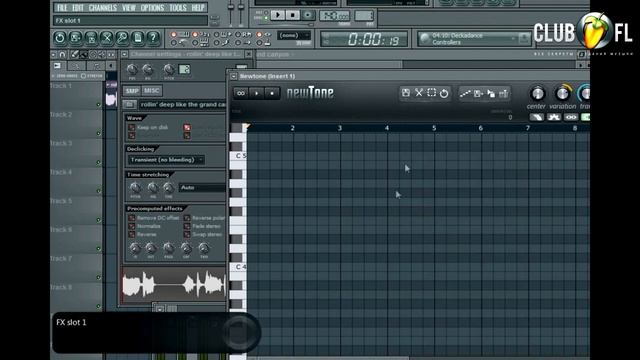Open the OPTIONS menu
The width and height of the screenshot is (640, 360).
tap(152, 8)
